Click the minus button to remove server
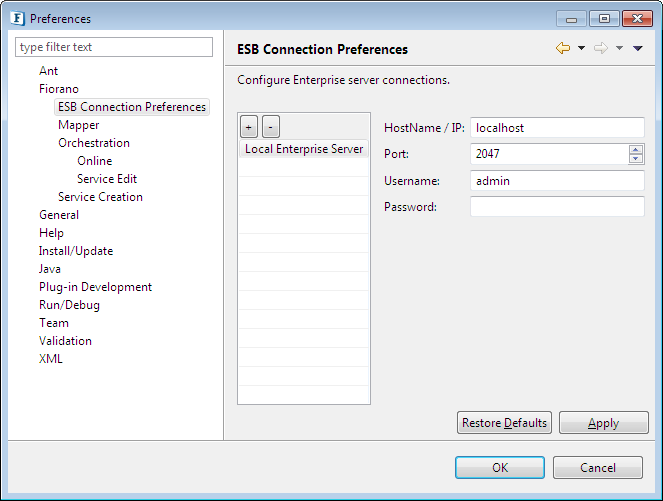This screenshot has height=501, width=663. 271,127
